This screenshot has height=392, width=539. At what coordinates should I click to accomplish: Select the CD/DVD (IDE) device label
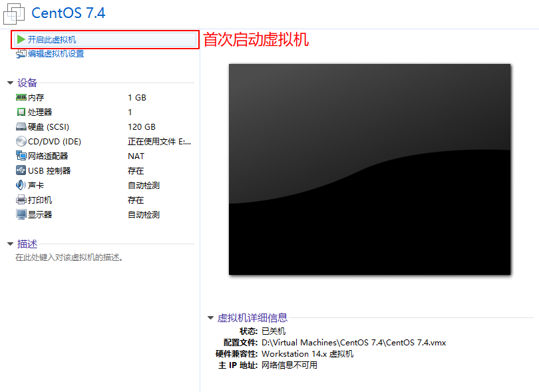[55, 142]
